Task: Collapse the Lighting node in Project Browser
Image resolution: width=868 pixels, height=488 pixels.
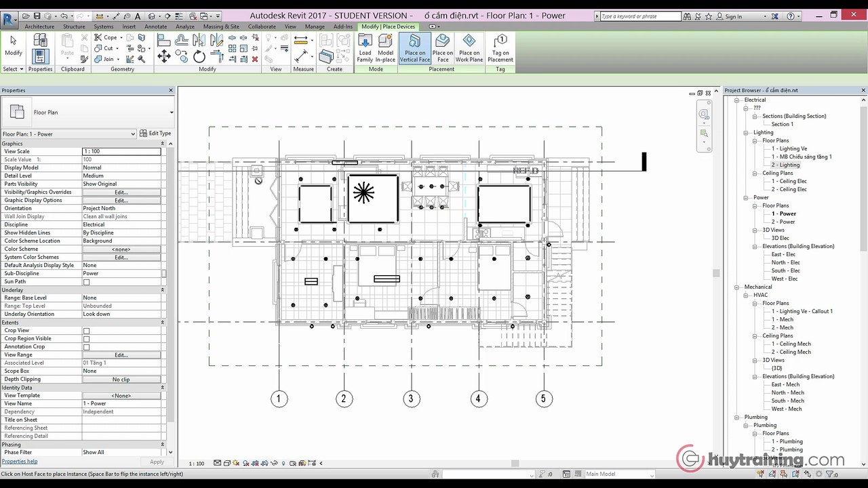Action: (746, 133)
